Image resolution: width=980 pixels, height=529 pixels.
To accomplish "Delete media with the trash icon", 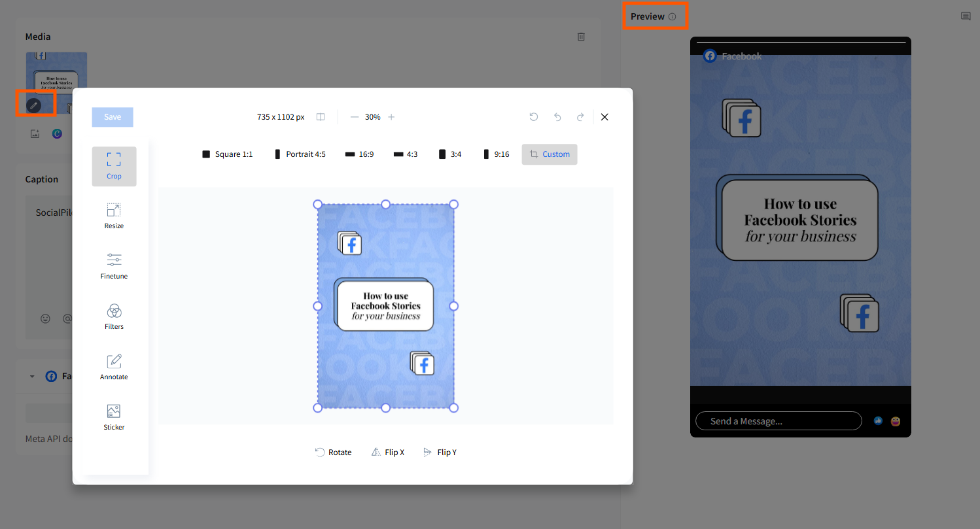I will [581, 37].
